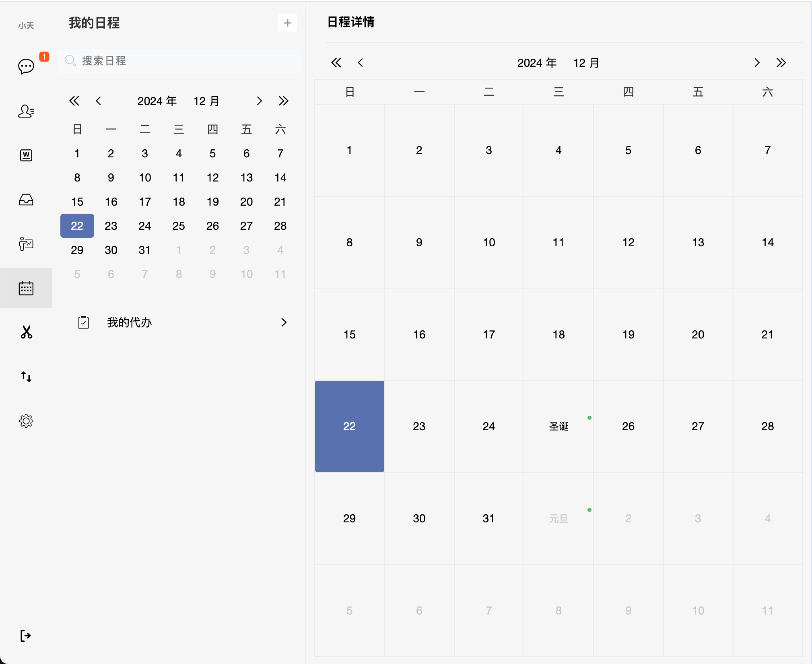Open the scissors screenshot tool icon
Image resolution: width=812 pixels, height=664 pixels.
click(x=26, y=332)
